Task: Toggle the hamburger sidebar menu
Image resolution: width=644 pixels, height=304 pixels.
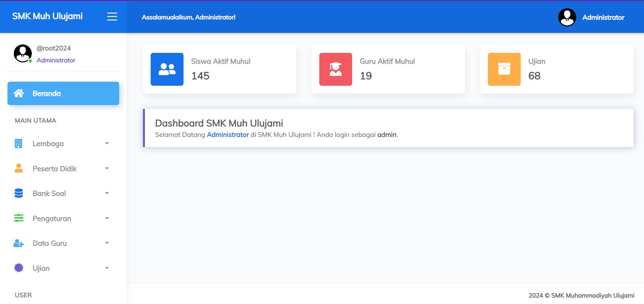Action: [x=112, y=17]
